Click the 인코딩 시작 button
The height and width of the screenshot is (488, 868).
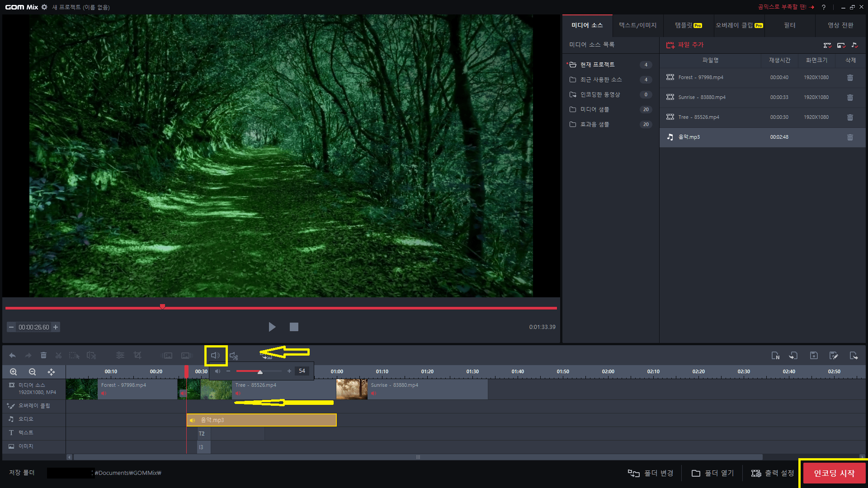(x=834, y=473)
